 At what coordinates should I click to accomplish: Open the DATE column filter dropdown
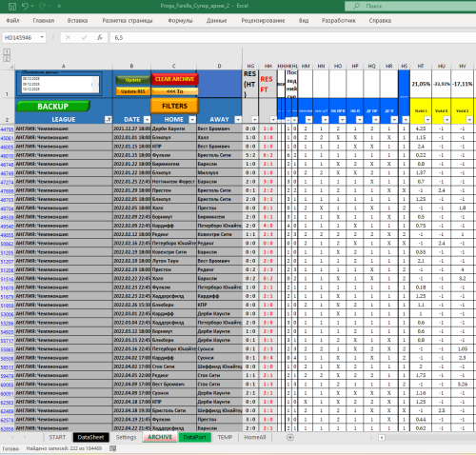point(147,120)
